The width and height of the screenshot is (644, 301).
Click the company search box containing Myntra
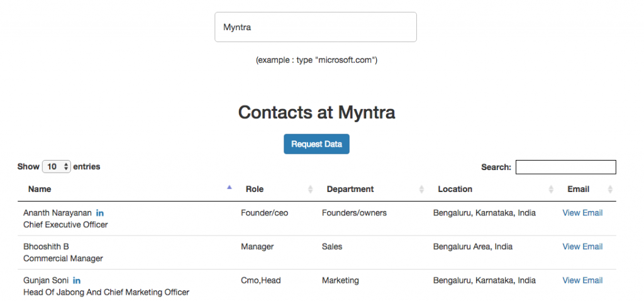(316, 27)
